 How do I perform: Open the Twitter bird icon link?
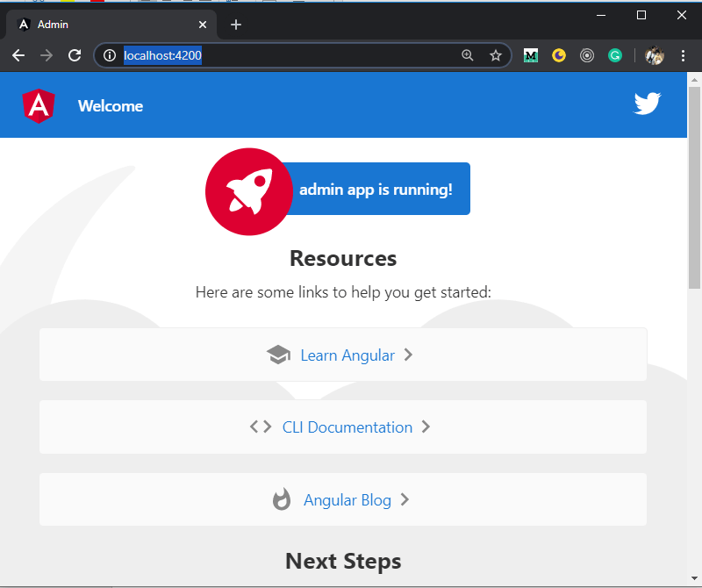coord(647,104)
